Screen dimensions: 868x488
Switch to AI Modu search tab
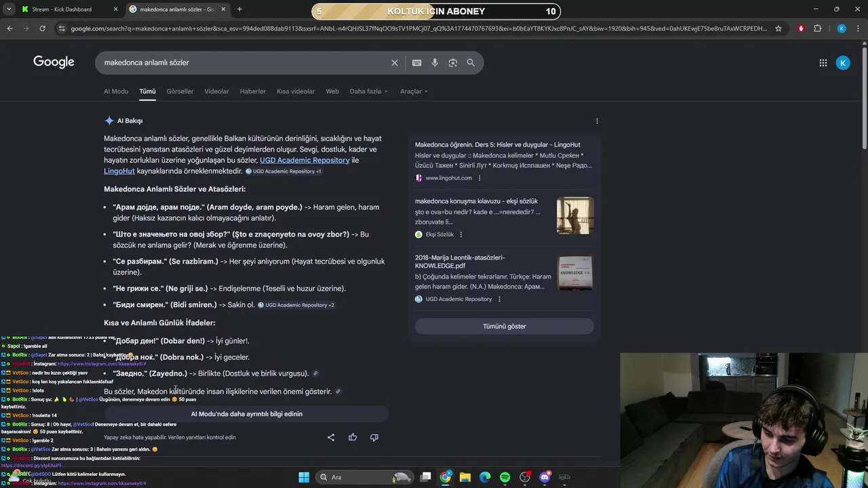click(x=116, y=91)
